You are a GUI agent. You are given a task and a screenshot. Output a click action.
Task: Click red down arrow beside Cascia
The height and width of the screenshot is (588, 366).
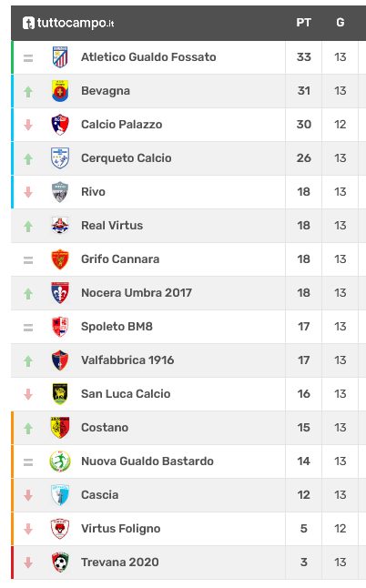(x=28, y=495)
